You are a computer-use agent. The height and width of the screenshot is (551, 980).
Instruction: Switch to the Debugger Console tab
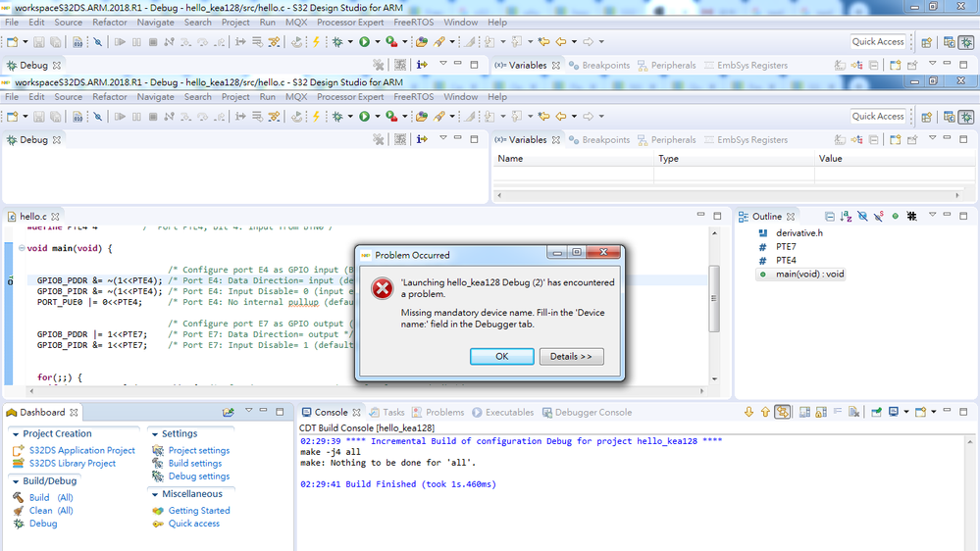(x=587, y=413)
